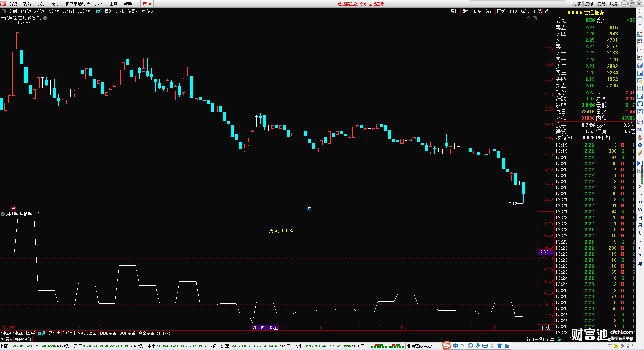Open the F10 company info sidebar icon

[640, 73]
